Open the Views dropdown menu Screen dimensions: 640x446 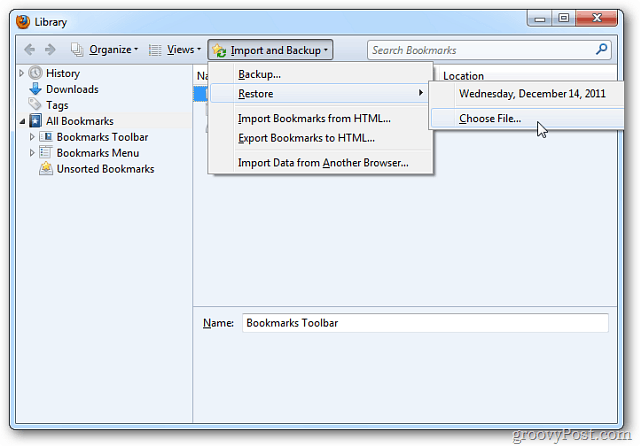click(x=184, y=50)
